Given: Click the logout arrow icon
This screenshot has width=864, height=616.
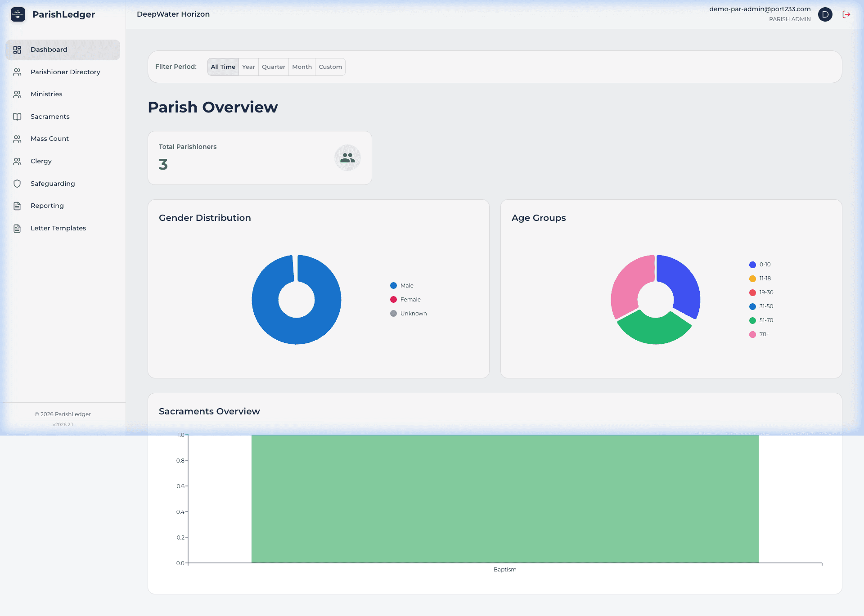Looking at the screenshot, I should [x=846, y=14].
